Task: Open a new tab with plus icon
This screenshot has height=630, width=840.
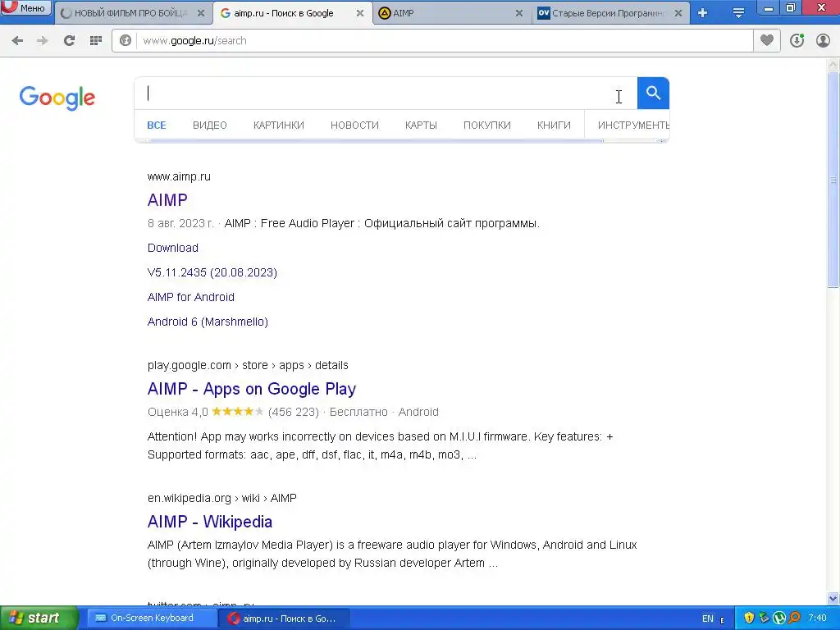Action: tap(703, 13)
